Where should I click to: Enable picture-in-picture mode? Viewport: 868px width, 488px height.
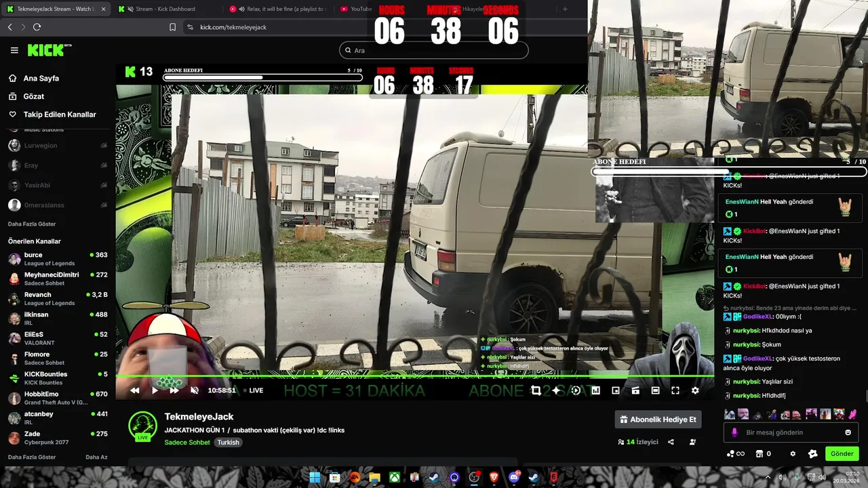(x=616, y=390)
